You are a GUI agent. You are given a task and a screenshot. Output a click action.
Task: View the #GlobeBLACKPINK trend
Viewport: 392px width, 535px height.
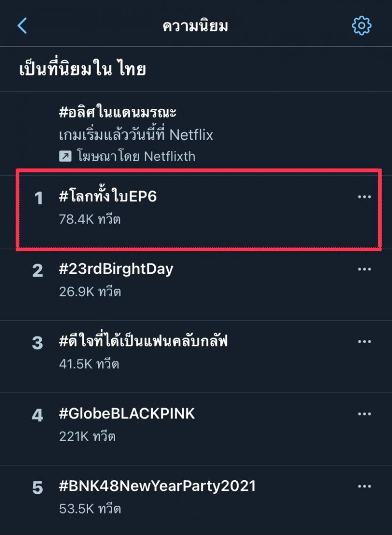point(126,414)
